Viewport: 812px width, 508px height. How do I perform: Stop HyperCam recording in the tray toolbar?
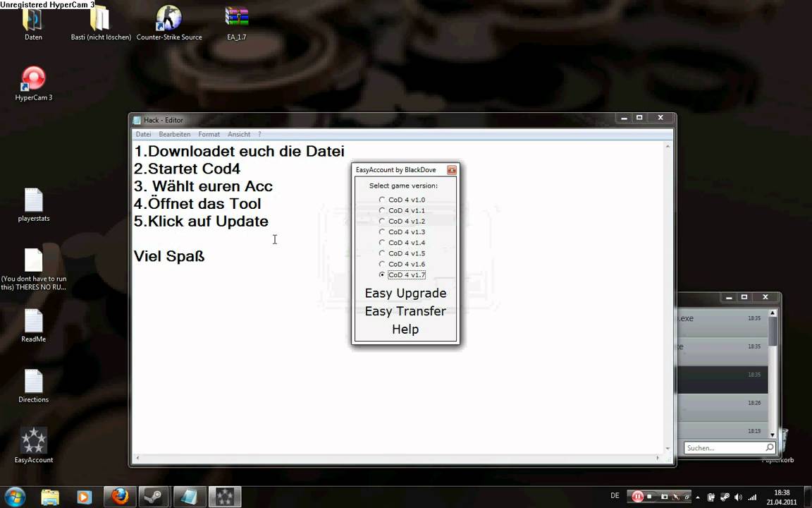coord(649,497)
